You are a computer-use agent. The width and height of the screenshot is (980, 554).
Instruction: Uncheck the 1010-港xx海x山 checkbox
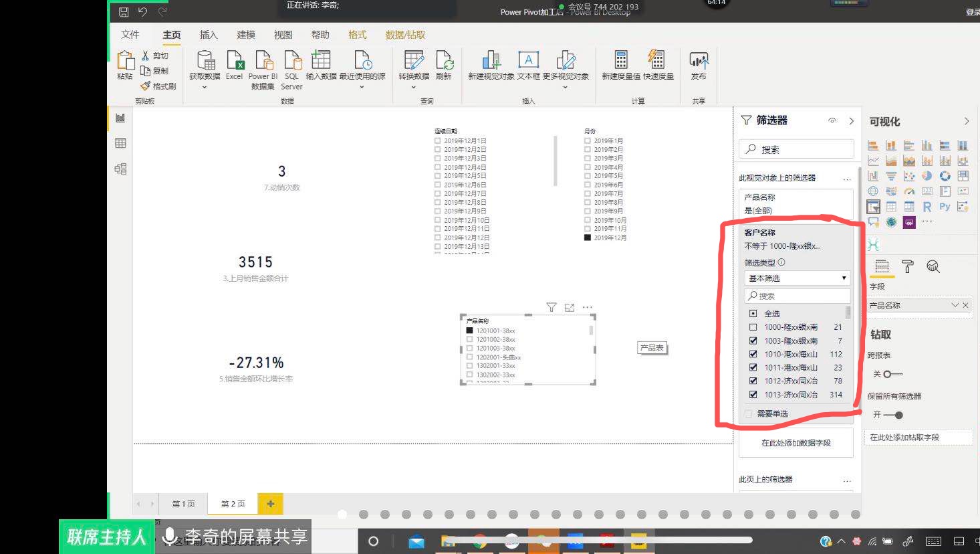coord(753,354)
